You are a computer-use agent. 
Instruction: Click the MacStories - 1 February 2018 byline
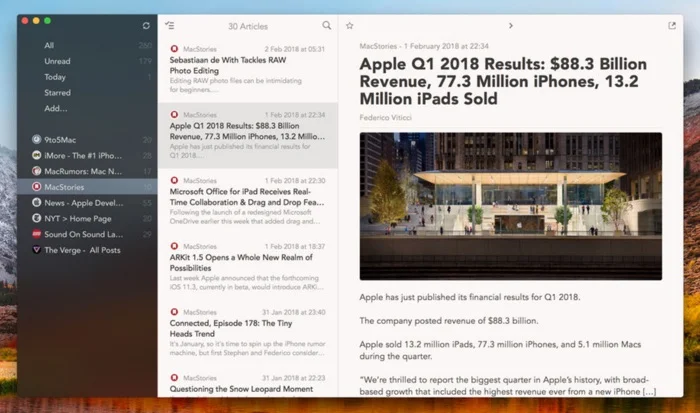424,46
